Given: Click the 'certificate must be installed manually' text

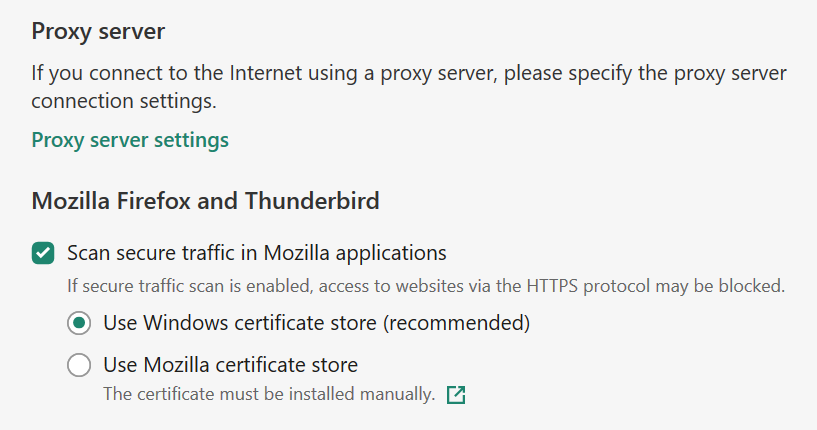Looking at the screenshot, I should pos(269,395).
